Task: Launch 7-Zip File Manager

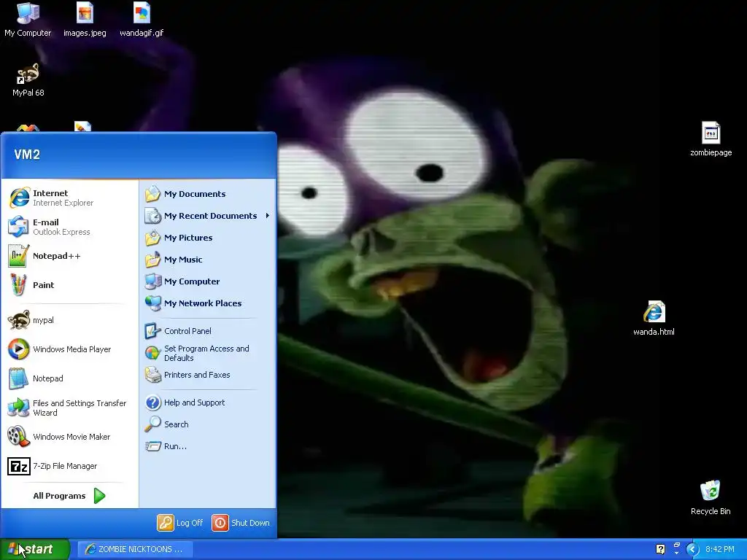Action: 69,466
